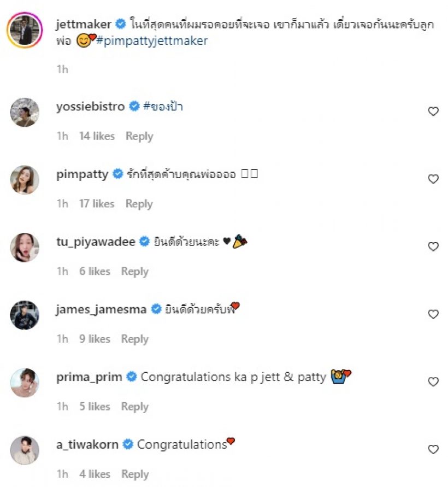The width and height of the screenshot is (448, 487).
Task: View yossiebistro's profile avatar
Action: 25,112
